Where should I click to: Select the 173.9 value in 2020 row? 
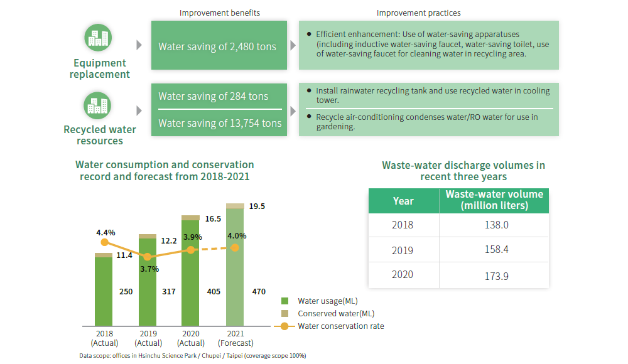pyautogui.click(x=494, y=276)
